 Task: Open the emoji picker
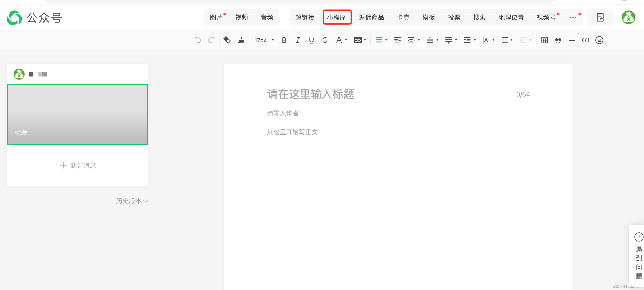pos(599,40)
